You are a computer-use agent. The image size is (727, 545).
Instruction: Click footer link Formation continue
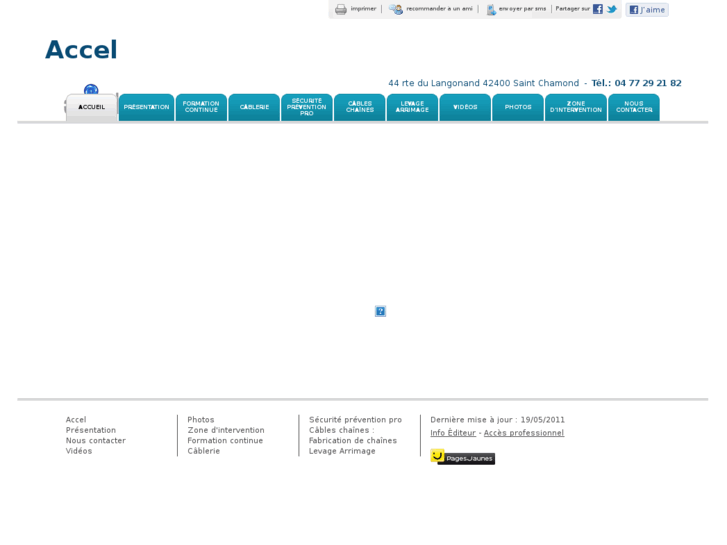coord(225,441)
